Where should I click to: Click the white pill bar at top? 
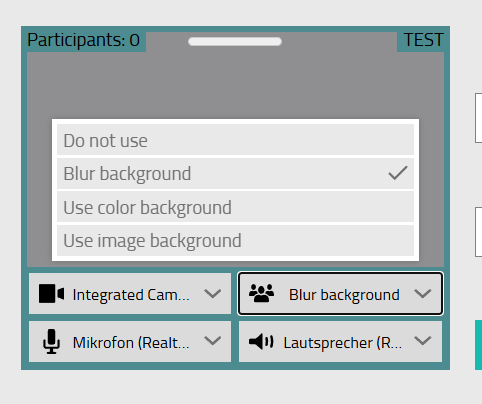point(235,41)
